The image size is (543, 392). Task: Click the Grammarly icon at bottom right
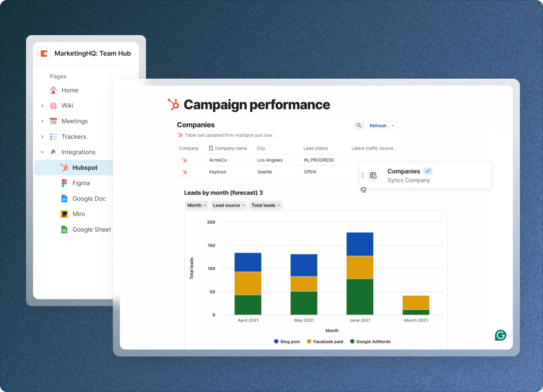500,335
